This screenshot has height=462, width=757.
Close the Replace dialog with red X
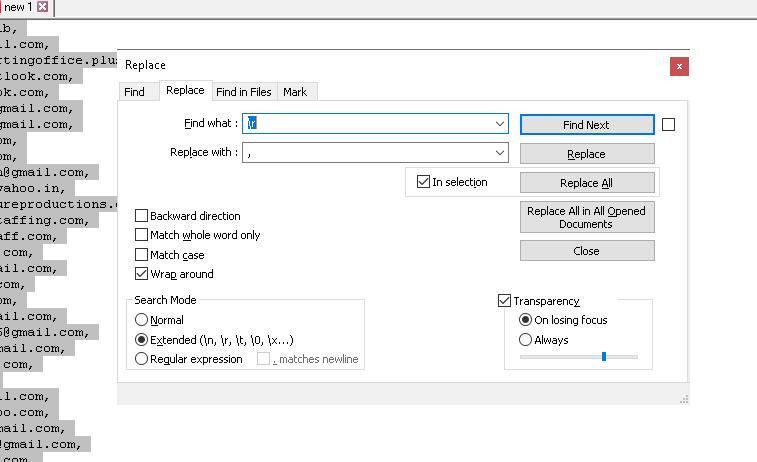[679, 67]
